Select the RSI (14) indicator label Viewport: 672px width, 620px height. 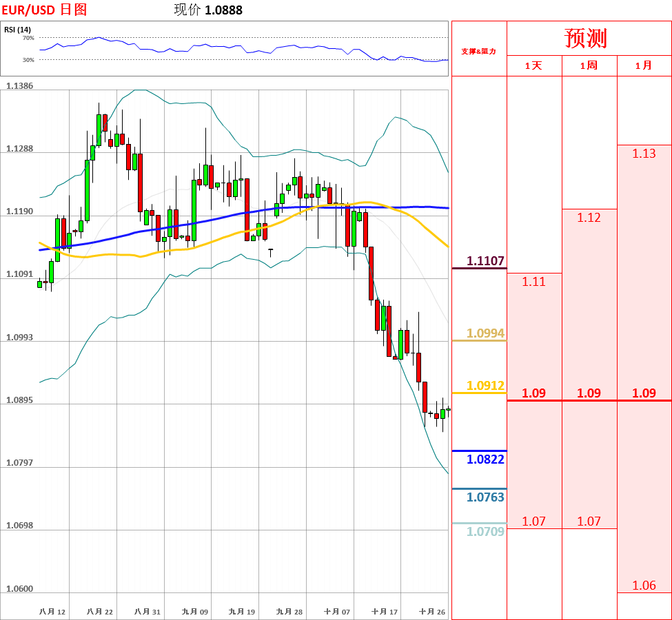point(17,30)
